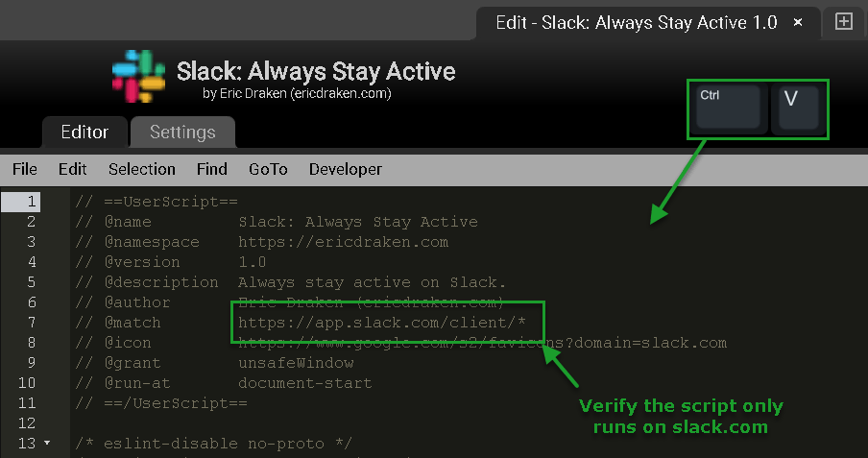Click line number 7 in gutter
Image resolution: width=868 pixels, height=458 pixels.
pos(32,323)
